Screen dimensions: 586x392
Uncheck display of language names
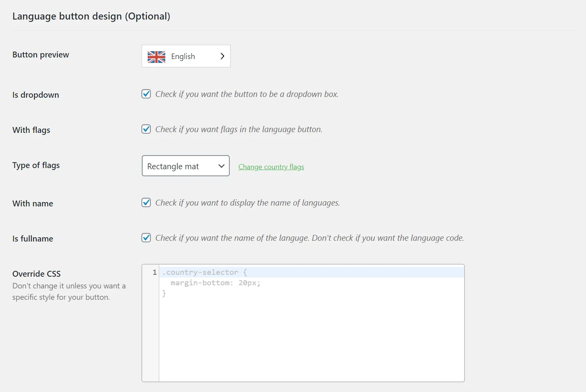[146, 202]
